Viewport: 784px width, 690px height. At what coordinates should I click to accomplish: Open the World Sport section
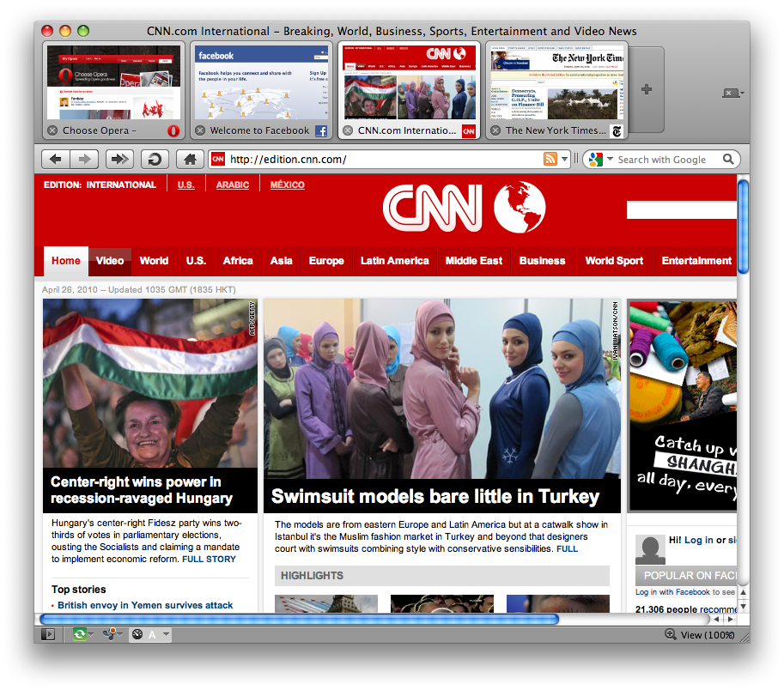click(615, 261)
